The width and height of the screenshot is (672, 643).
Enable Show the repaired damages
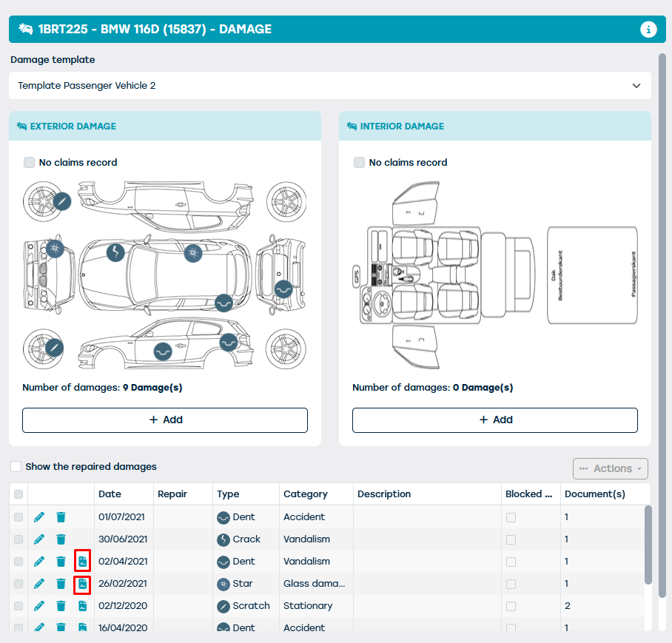[x=16, y=466]
